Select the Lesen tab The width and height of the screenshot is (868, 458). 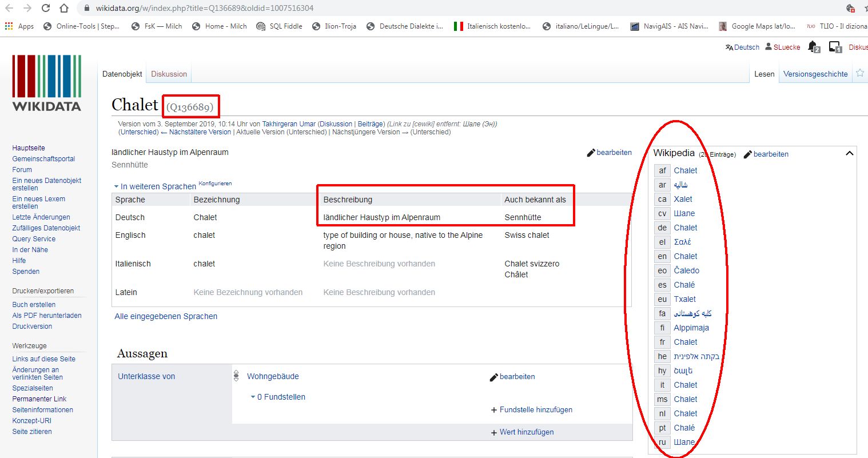click(764, 74)
